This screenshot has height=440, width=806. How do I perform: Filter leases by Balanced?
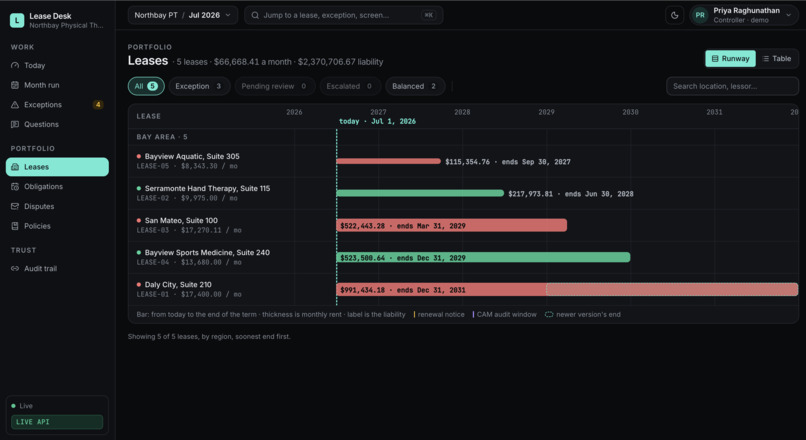point(414,86)
